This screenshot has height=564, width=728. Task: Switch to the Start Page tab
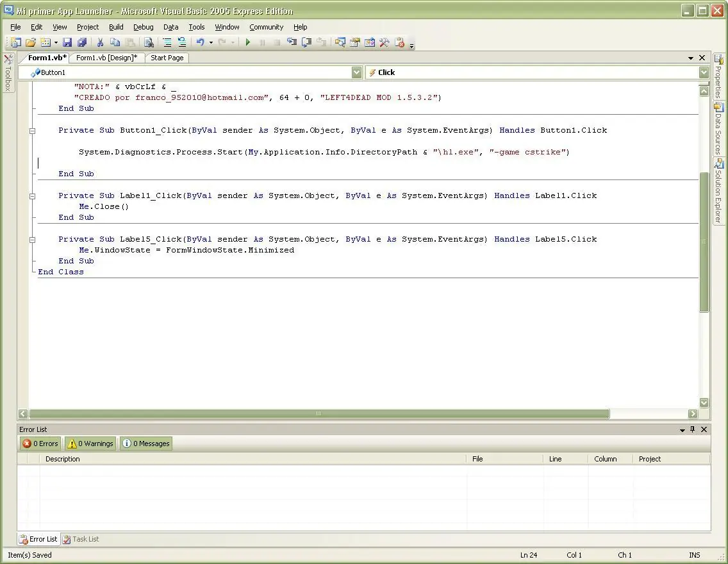pos(167,58)
